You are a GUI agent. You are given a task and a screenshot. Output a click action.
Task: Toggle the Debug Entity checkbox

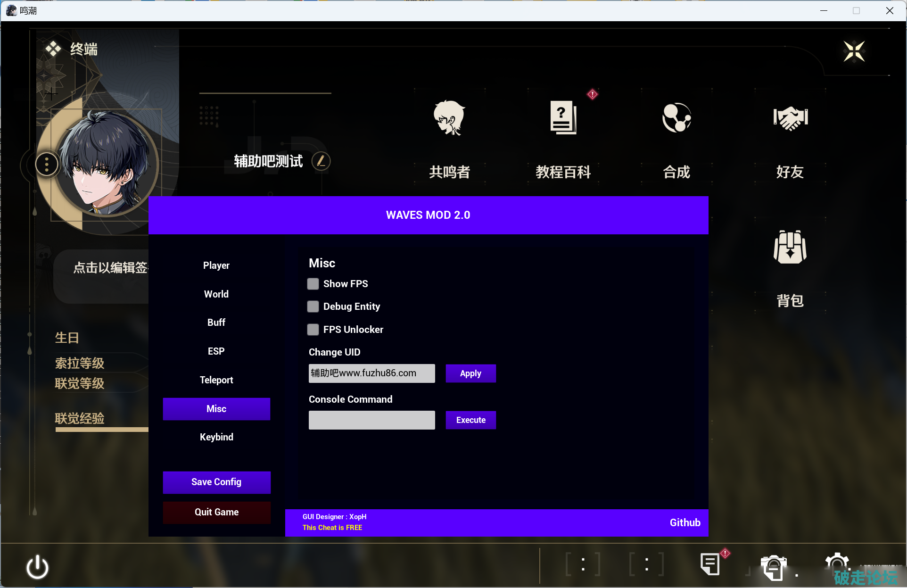pos(313,306)
